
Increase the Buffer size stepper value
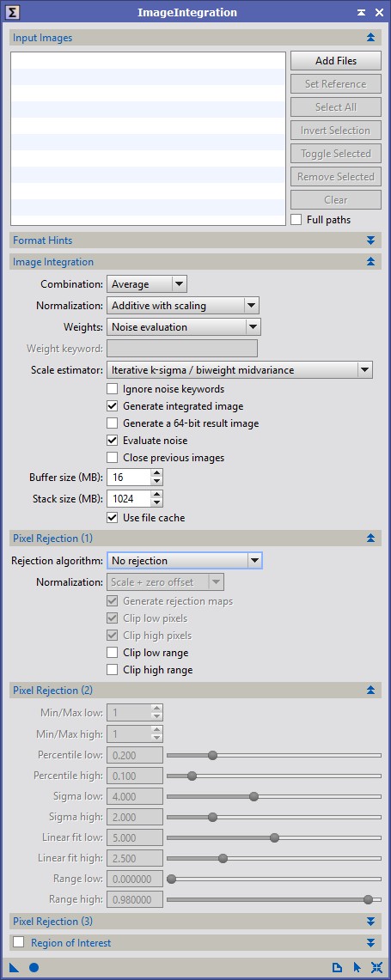click(x=157, y=473)
